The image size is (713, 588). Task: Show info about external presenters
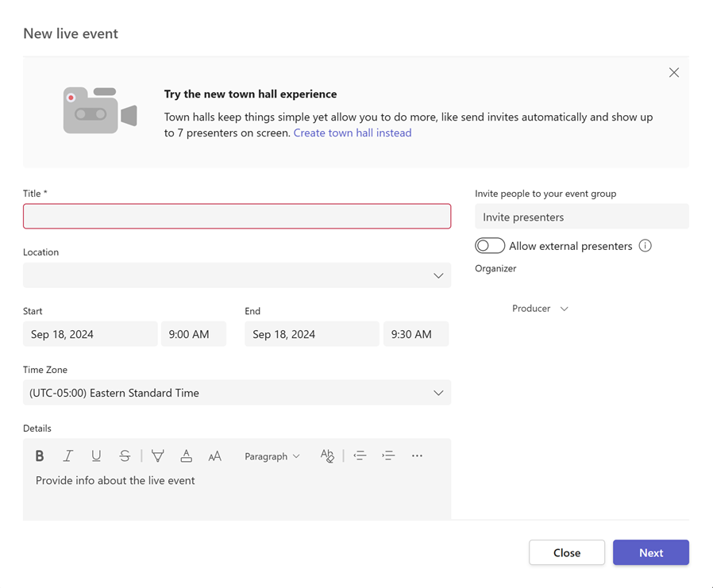645,246
